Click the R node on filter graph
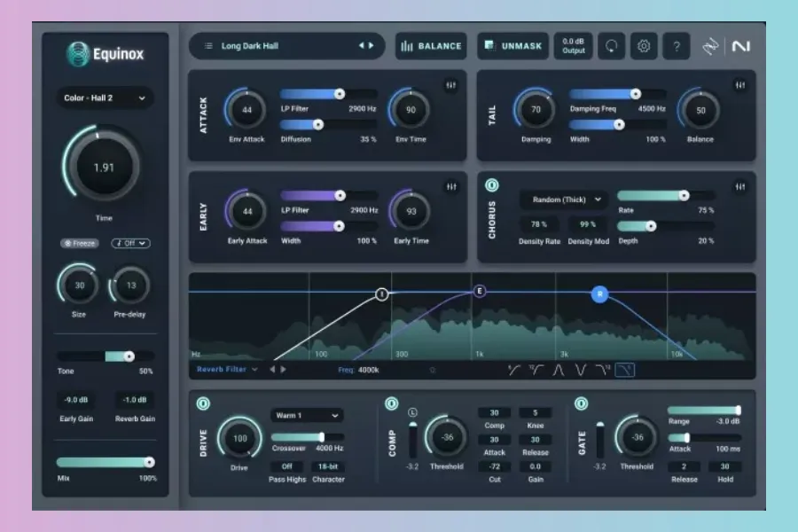The height and width of the screenshot is (532, 798). tap(599, 294)
